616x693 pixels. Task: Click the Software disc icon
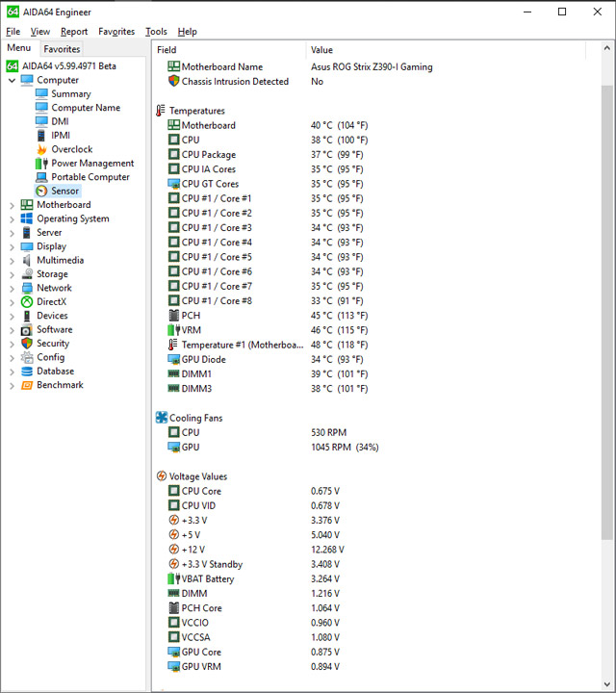click(x=27, y=330)
